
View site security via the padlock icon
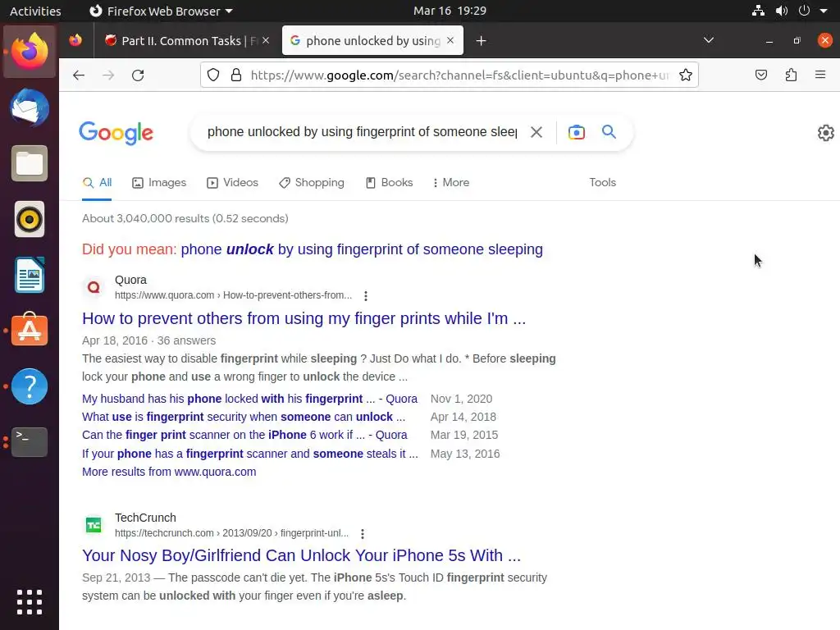click(x=235, y=75)
